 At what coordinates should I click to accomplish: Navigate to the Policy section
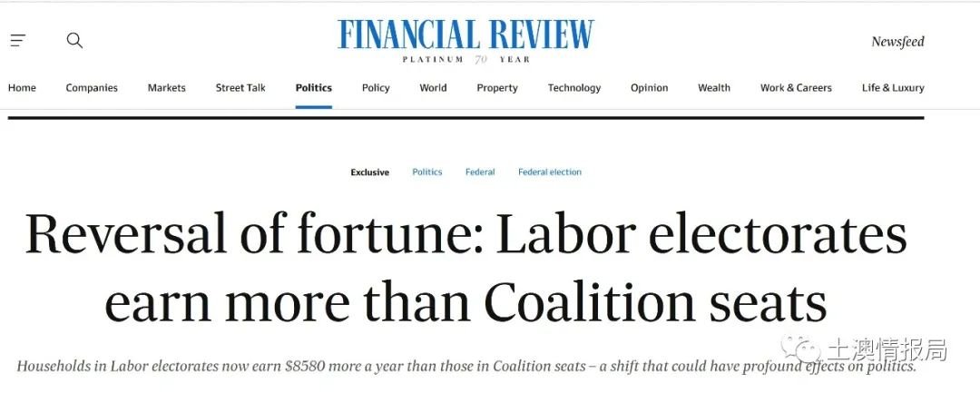[376, 88]
